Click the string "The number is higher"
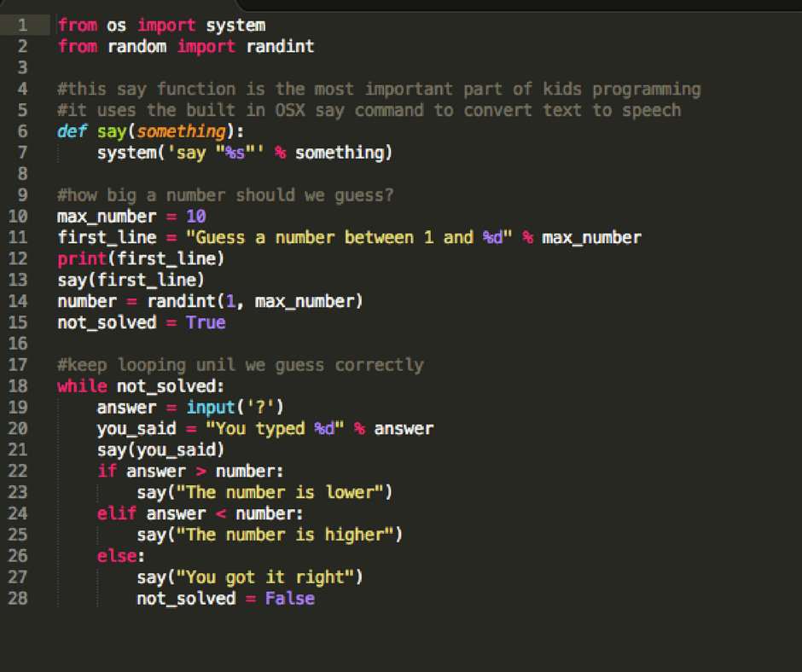This screenshot has width=802, height=672. [x=285, y=535]
